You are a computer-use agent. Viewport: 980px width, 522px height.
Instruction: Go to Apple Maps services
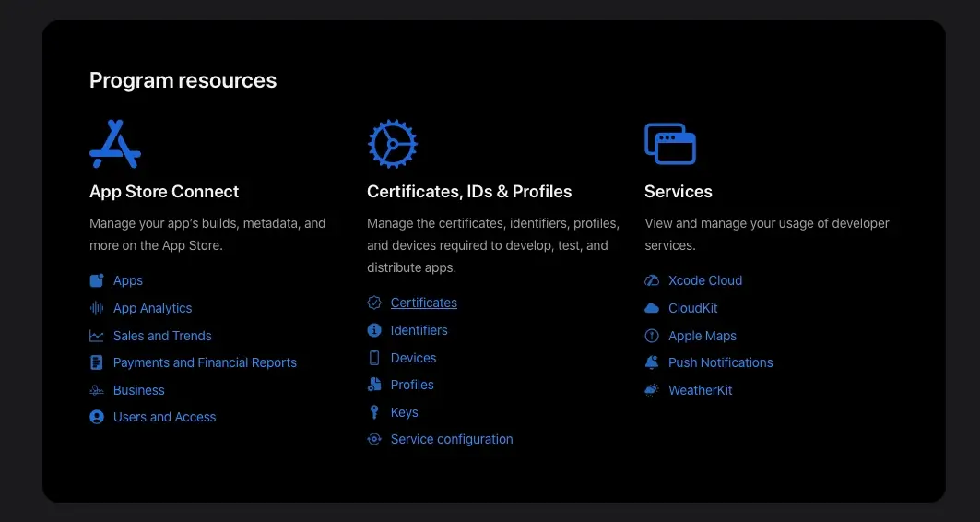tap(703, 336)
